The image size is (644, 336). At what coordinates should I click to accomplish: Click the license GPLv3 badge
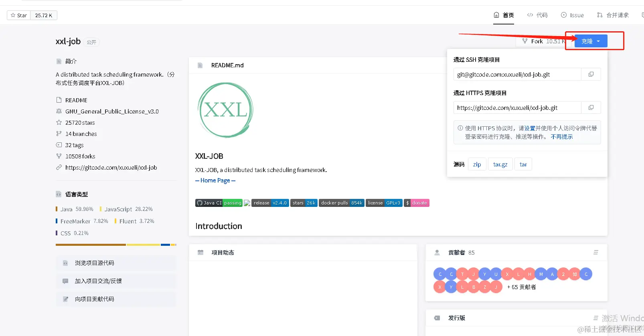pos(384,203)
